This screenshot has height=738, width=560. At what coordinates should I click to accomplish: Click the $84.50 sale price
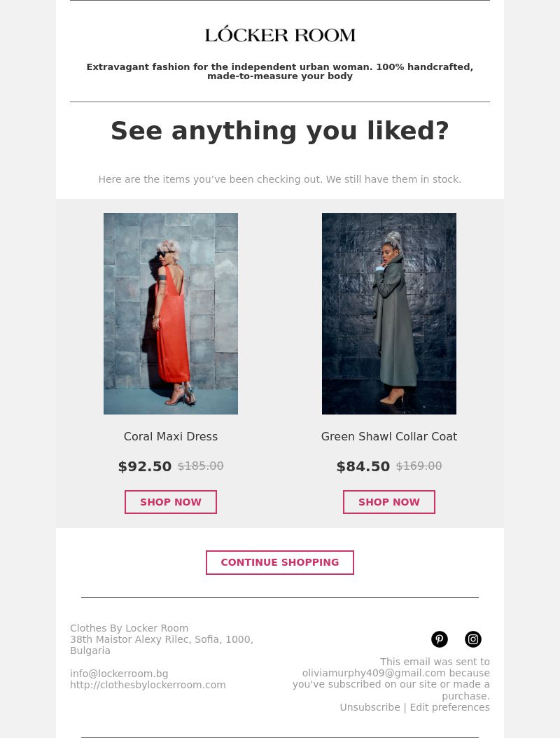point(363,466)
